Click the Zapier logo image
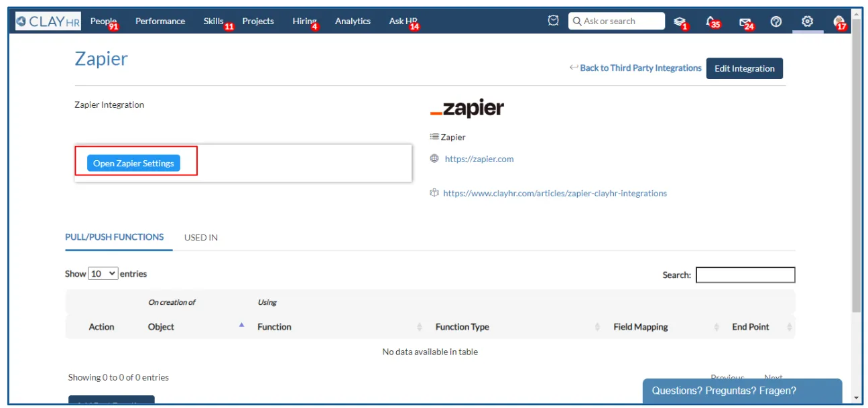The image size is (868, 408). 467,109
